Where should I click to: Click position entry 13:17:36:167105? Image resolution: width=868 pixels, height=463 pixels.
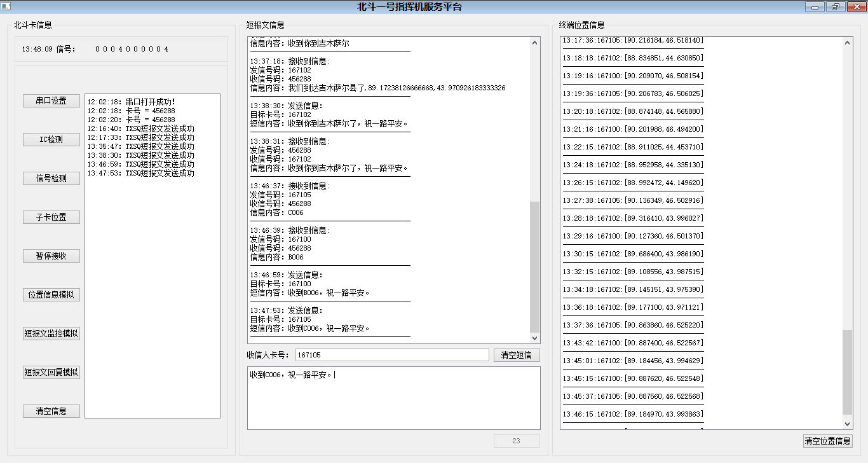tap(633, 40)
